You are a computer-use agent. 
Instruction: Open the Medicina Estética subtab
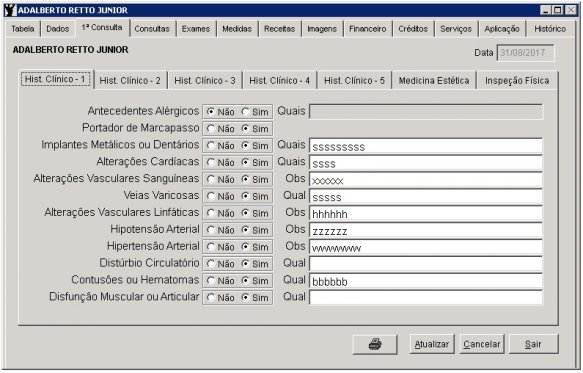pos(434,81)
